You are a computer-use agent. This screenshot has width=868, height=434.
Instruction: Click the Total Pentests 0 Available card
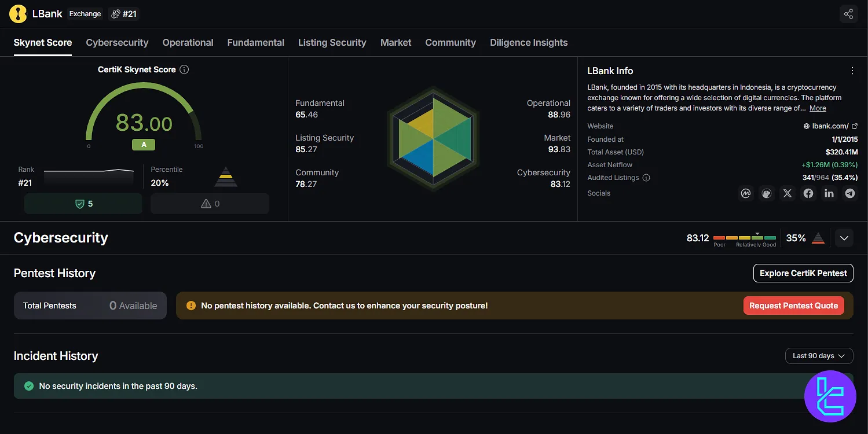[x=90, y=306]
